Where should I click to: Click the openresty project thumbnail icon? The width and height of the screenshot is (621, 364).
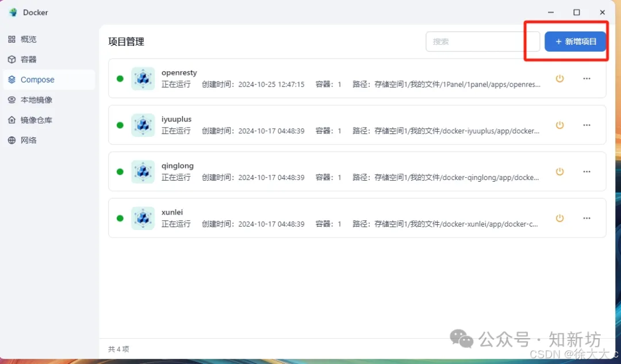pos(143,79)
